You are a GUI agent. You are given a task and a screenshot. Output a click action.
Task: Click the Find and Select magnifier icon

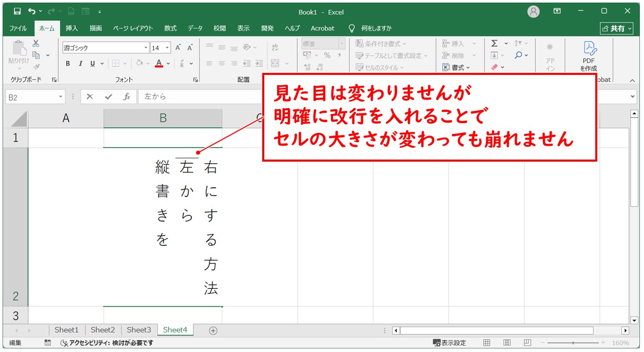[519, 55]
